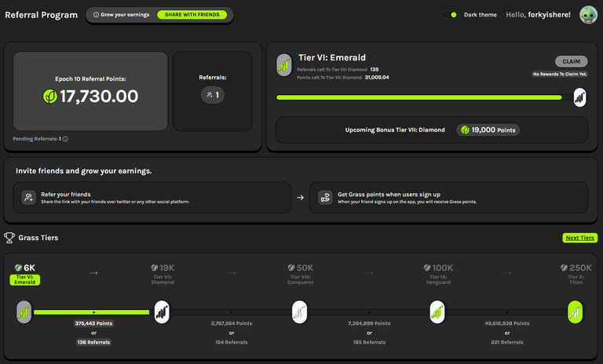Select the 19K Tier VII: Diamond heading
Screen dimensions: 603x364
pos(163,274)
